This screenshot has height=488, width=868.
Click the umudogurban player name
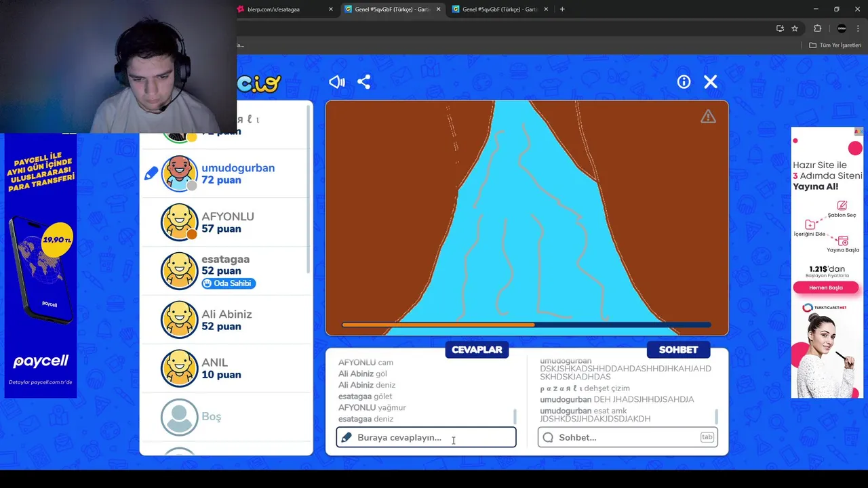click(238, 168)
